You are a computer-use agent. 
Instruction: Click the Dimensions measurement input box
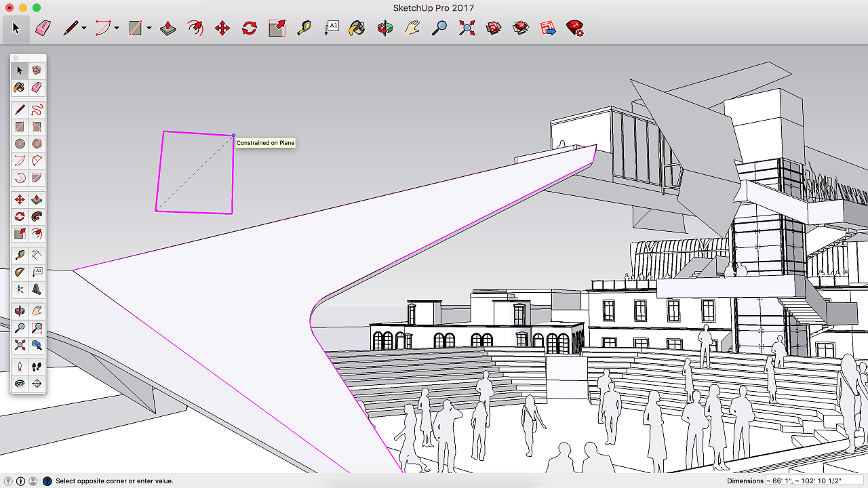(815, 481)
